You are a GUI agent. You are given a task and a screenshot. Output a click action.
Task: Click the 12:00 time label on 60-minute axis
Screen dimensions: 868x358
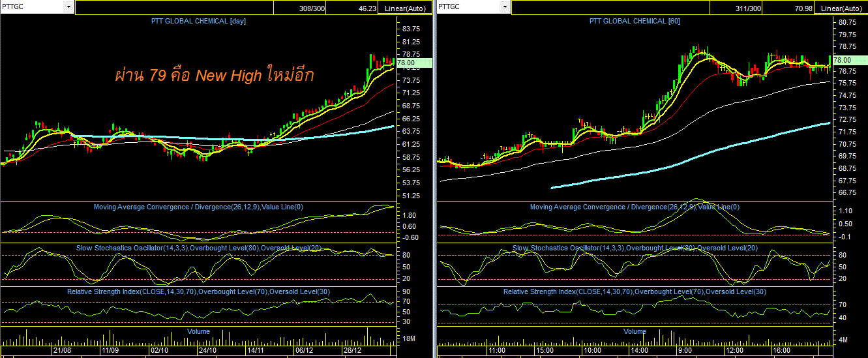(x=734, y=350)
